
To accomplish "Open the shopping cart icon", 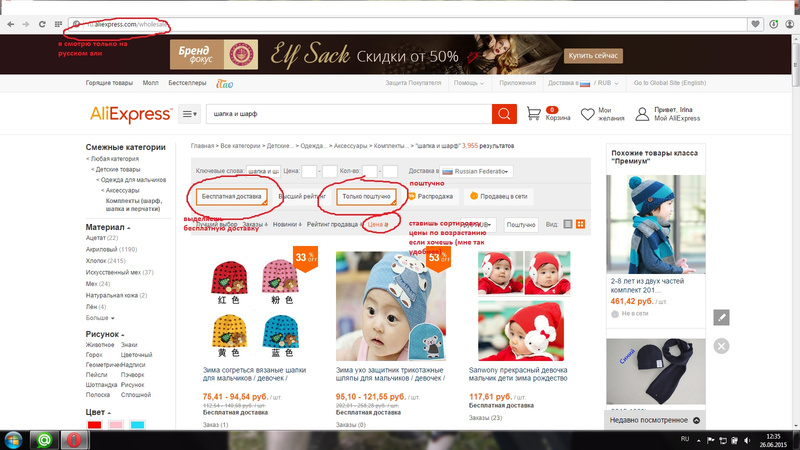I will click(534, 113).
